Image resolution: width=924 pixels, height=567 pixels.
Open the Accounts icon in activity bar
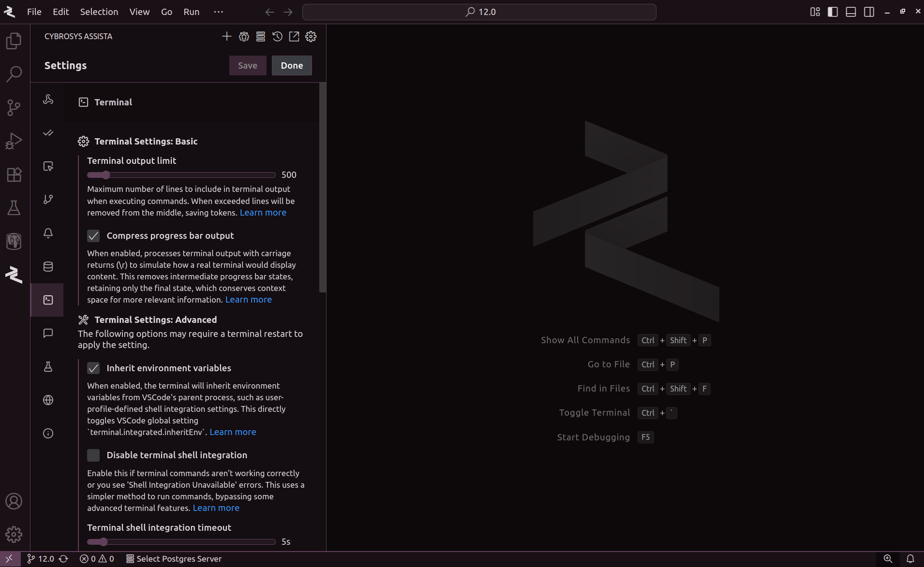pos(14,501)
